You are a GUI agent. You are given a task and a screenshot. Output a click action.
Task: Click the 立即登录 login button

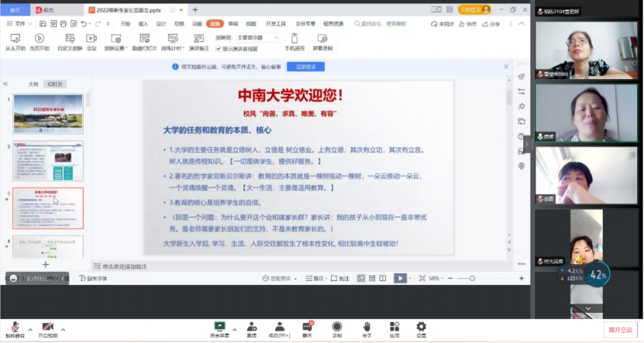306,67
